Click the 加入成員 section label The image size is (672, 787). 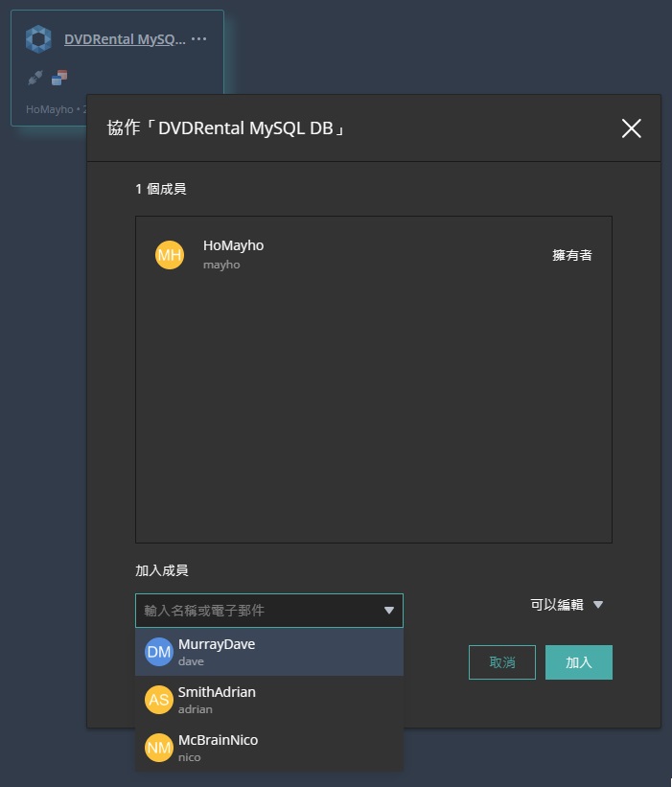pyautogui.click(x=162, y=570)
